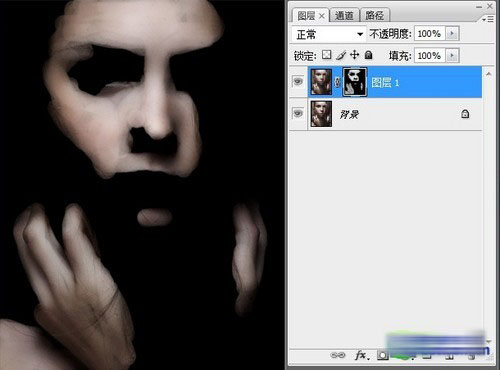This screenshot has height=370, width=500.
Task: Click the 不透明度 label
Action: (390, 34)
